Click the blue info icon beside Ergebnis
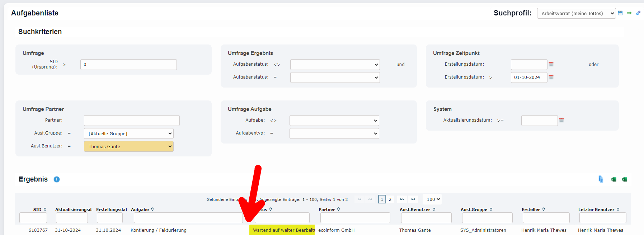 click(57, 179)
